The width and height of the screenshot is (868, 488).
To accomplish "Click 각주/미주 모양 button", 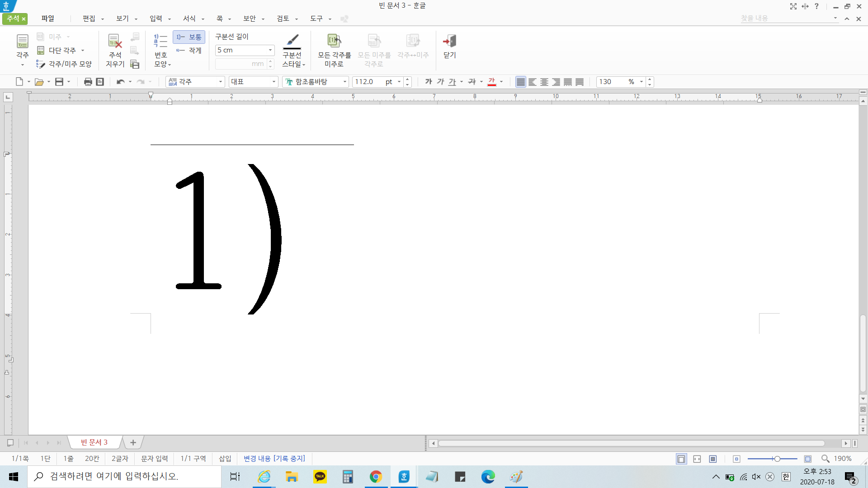I will [x=64, y=64].
